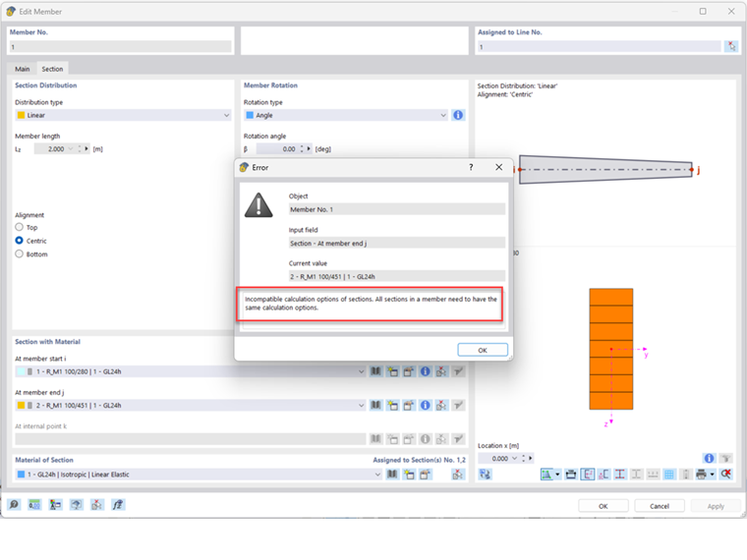Pick material graphically in Material of Section row

click(458, 475)
